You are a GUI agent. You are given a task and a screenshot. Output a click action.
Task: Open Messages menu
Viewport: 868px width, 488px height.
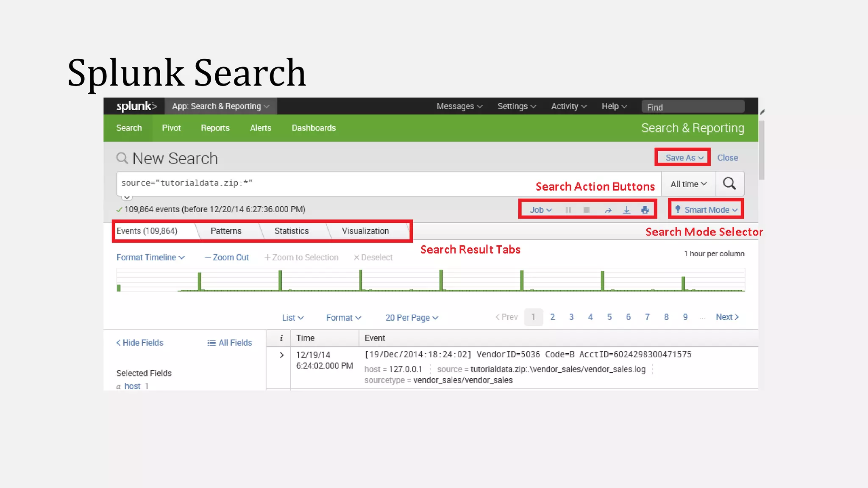[459, 106]
